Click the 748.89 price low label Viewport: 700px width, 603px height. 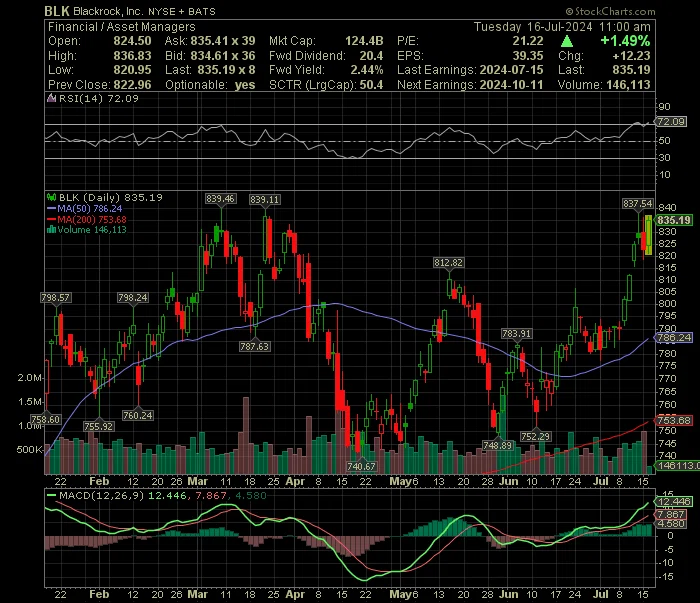click(498, 445)
